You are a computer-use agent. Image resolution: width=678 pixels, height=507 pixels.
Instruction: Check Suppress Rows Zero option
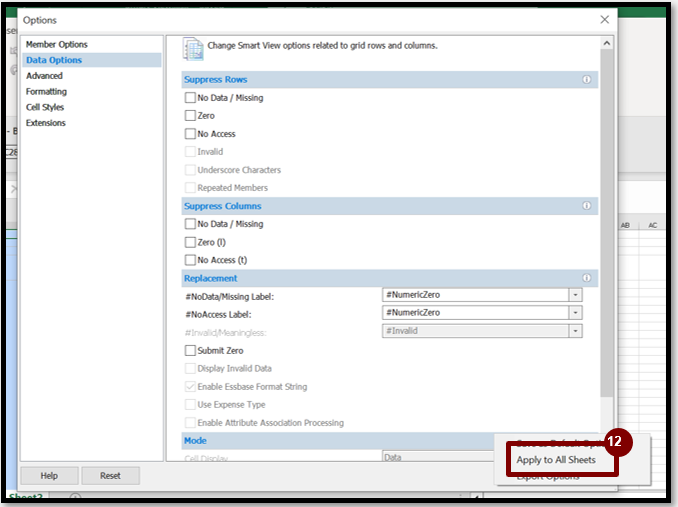click(190, 116)
